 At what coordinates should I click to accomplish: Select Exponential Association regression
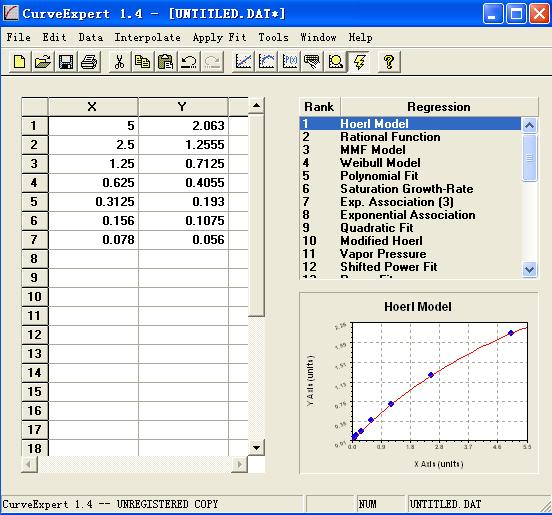(x=410, y=215)
